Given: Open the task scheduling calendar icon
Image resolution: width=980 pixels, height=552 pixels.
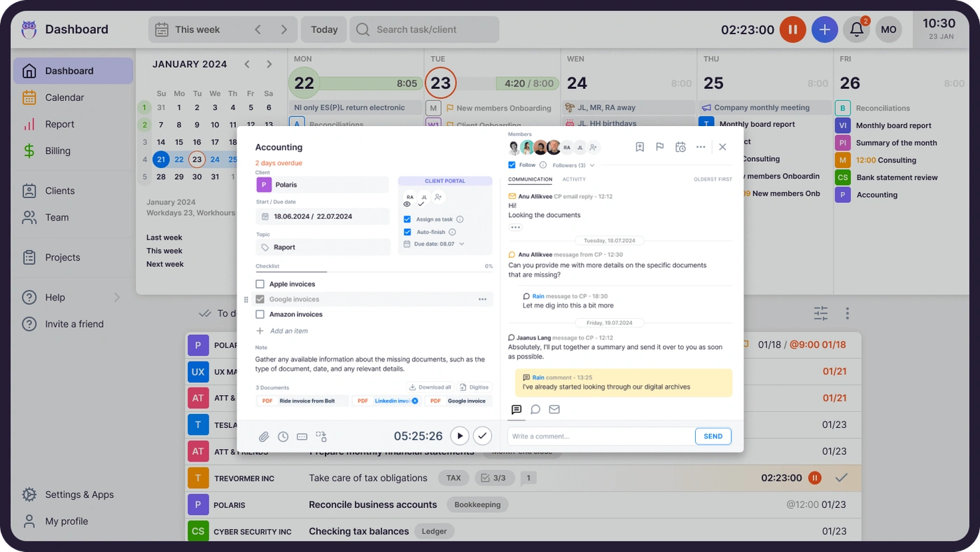Looking at the screenshot, I should (x=680, y=147).
